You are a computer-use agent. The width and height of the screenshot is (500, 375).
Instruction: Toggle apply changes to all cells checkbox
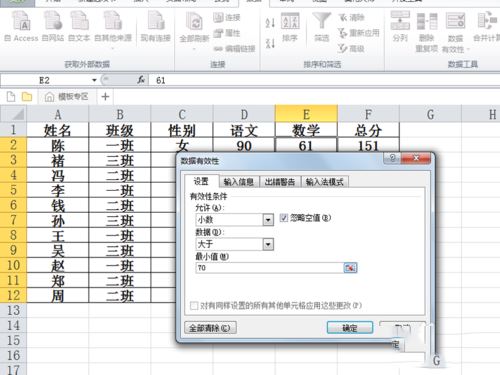(194, 305)
